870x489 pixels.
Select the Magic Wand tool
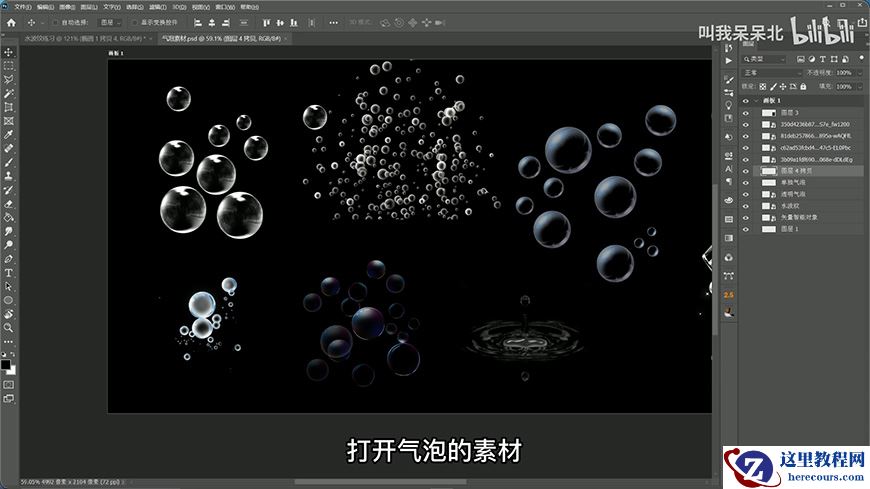click(x=8, y=94)
